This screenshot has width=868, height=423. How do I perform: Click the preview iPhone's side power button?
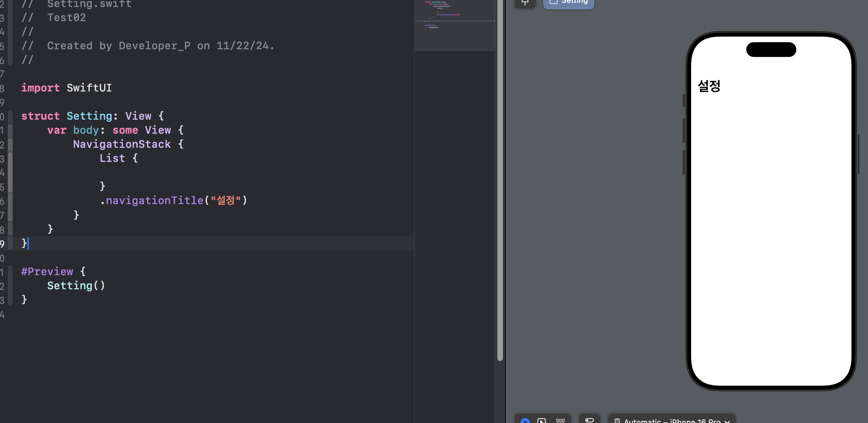click(859, 154)
